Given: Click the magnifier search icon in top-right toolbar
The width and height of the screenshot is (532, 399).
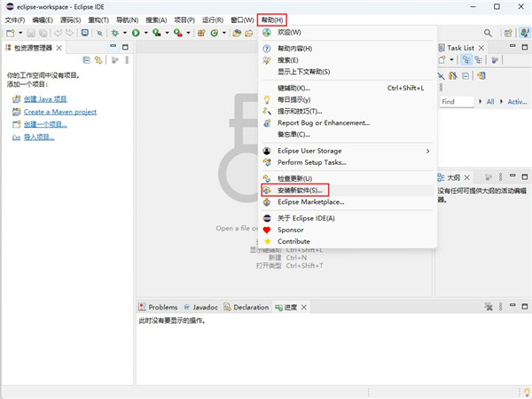Looking at the screenshot, I should tap(487, 33).
